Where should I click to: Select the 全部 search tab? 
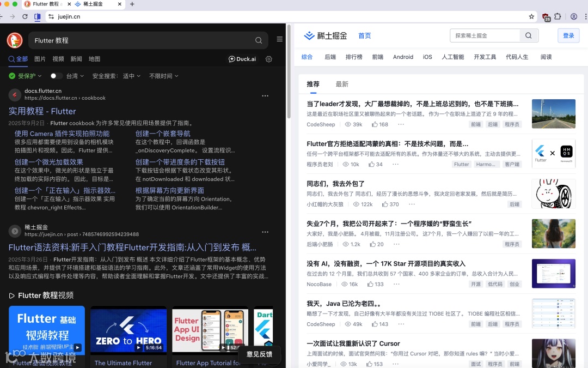coord(18,59)
